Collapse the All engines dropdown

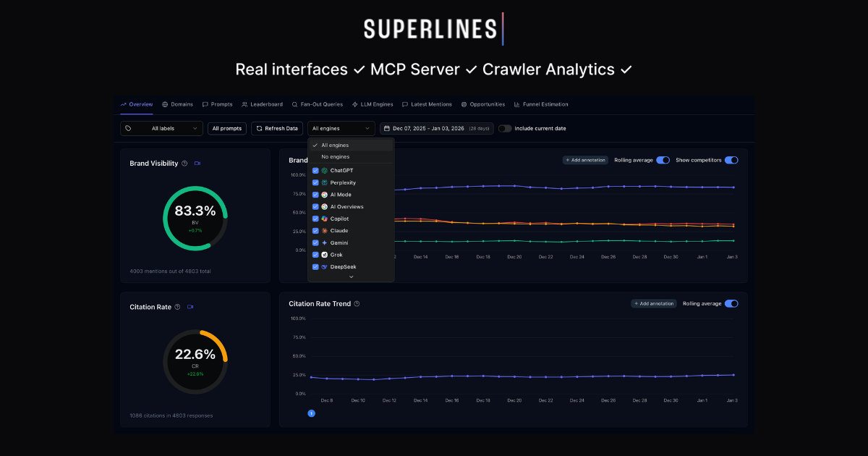(x=341, y=128)
